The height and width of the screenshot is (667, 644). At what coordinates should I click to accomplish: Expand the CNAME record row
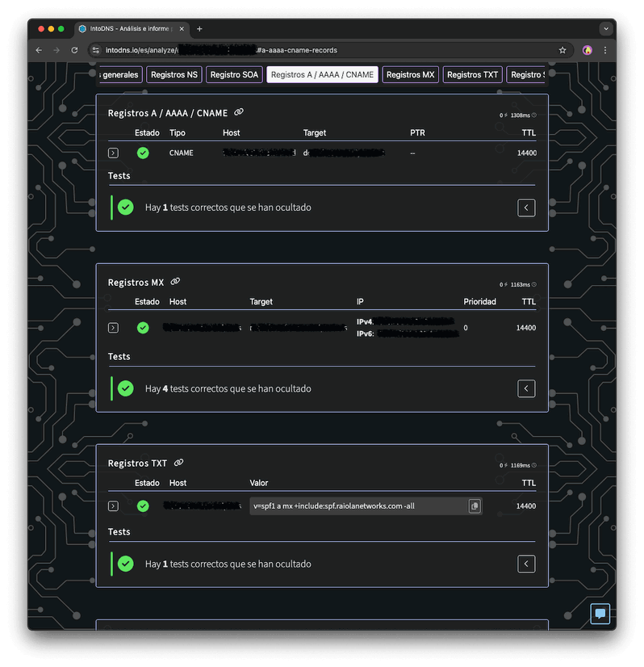click(x=113, y=153)
